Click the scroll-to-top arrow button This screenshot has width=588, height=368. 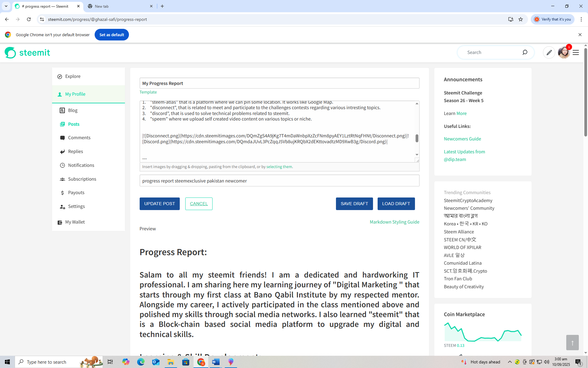point(572,343)
